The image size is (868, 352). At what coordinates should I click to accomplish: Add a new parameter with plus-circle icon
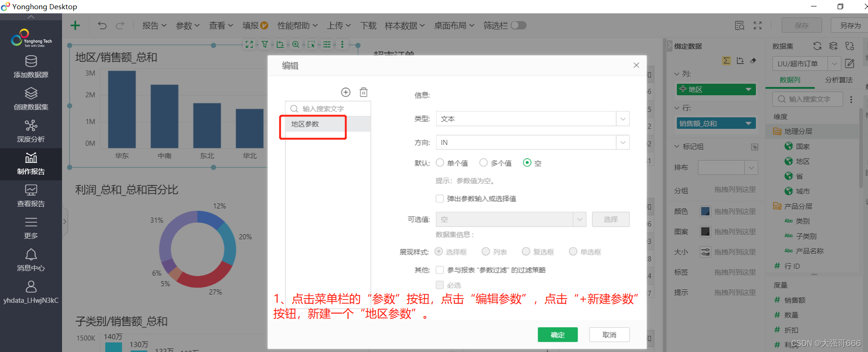346,92
